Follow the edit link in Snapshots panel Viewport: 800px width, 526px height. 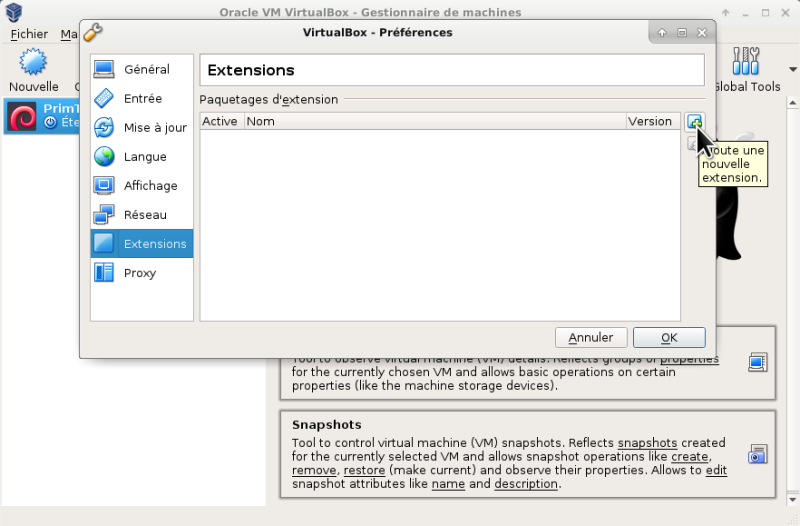click(716, 470)
